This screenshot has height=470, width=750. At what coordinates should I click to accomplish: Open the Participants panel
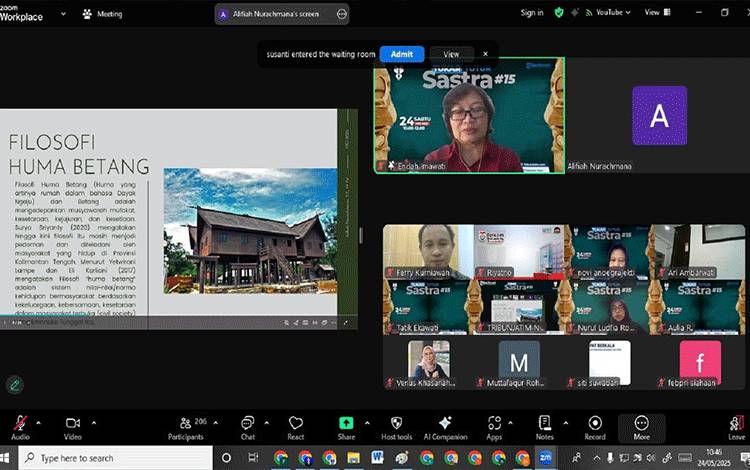click(x=186, y=427)
